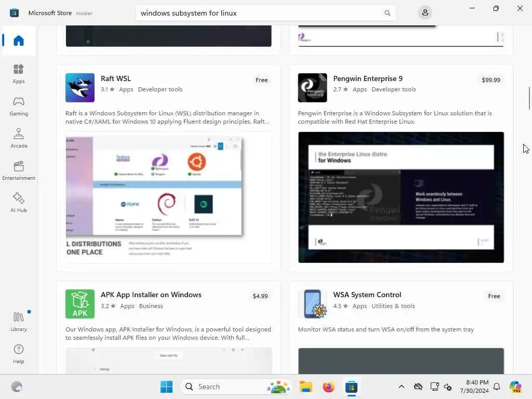This screenshot has height=399, width=532.
Task: Open Entertainment section in sidebar
Action: click(19, 170)
